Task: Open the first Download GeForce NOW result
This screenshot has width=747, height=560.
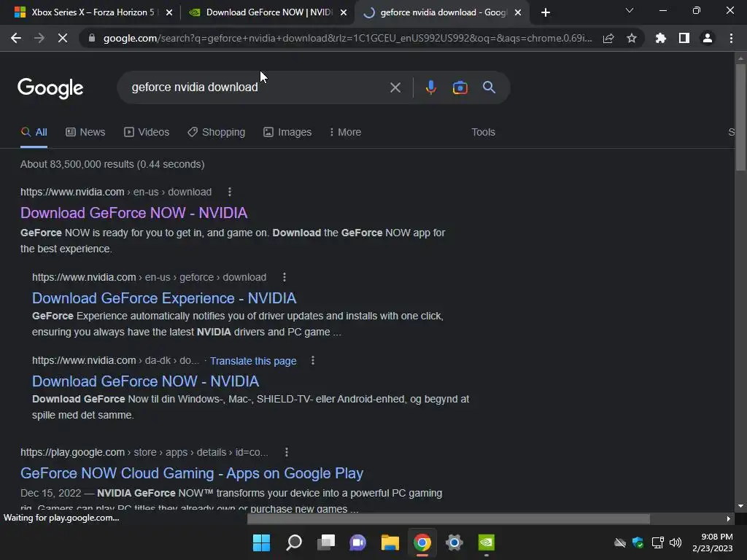Action: point(134,213)
